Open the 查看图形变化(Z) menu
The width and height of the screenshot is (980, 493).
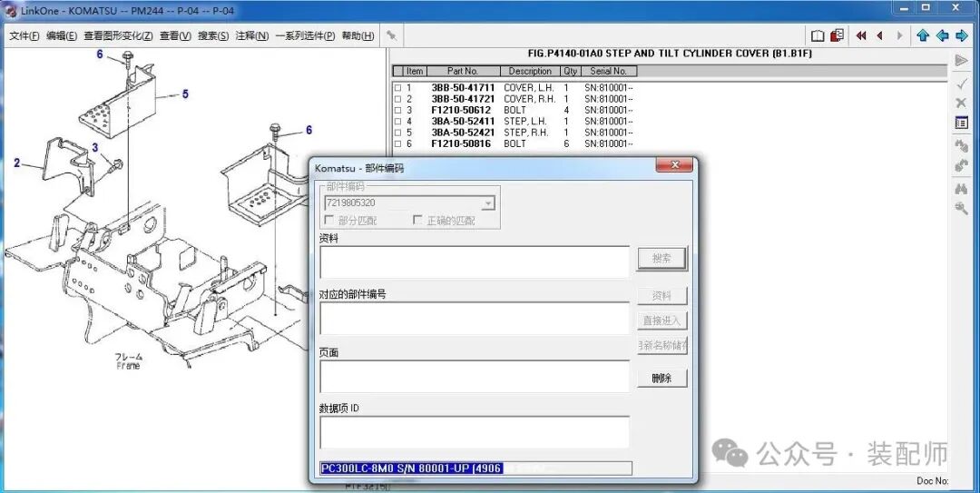[x=119, y=36]
